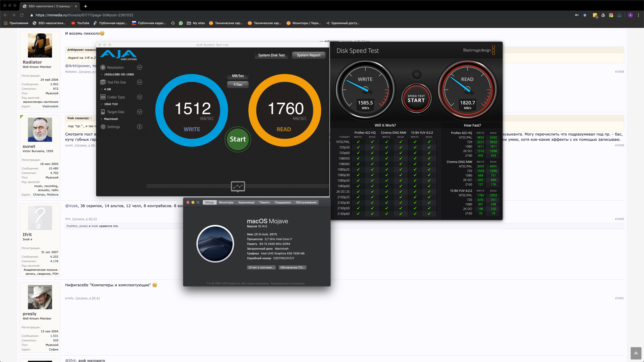644x362 pixels.
Task: Switch display units to F/Sec
Action: point(238,84)
